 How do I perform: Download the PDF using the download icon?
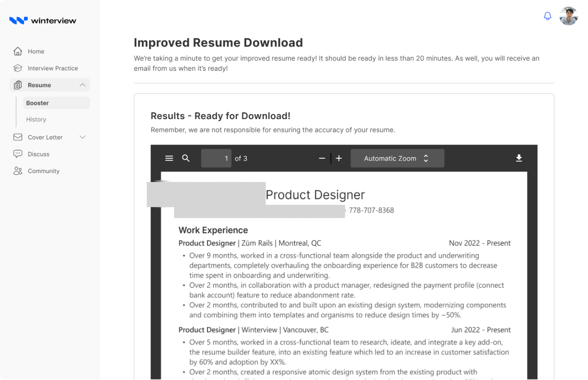(x=519, y=158)
